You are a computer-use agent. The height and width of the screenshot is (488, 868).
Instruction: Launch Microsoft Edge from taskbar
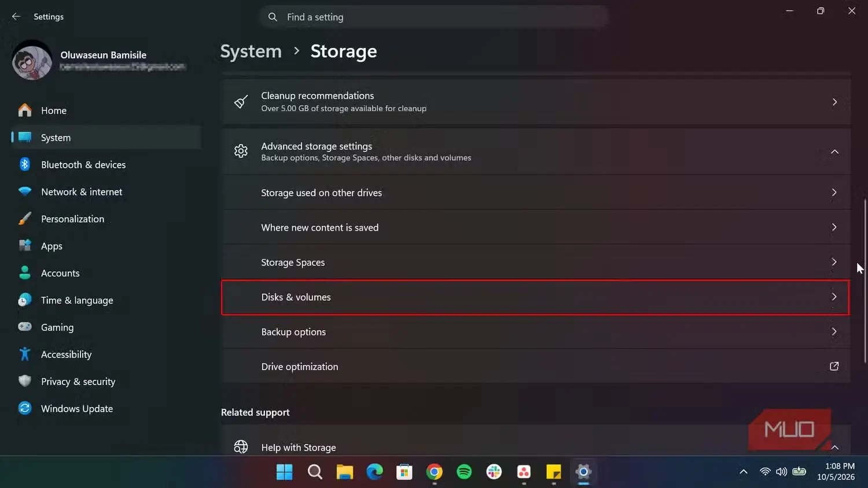point(374,472)
